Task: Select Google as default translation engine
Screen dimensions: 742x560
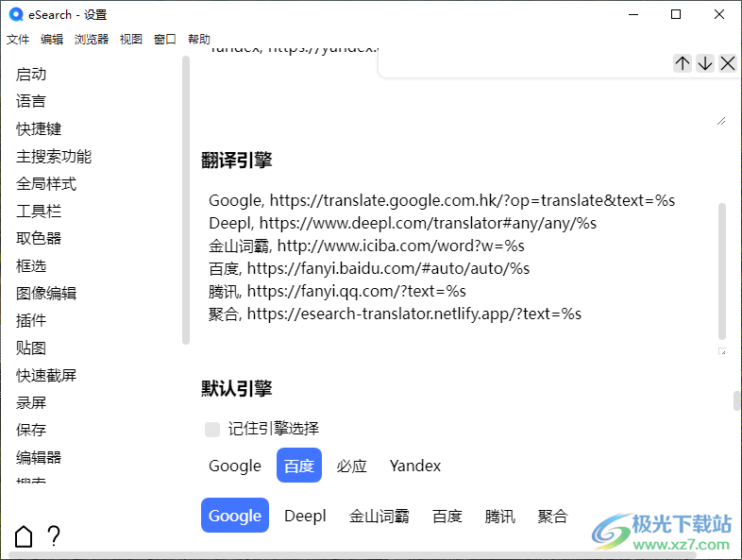Action: [x=235, y=515]
